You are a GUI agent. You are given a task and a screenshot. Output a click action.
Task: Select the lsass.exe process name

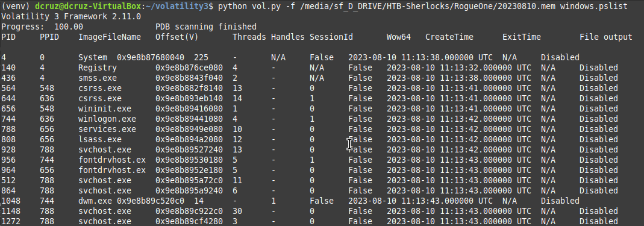pyautogui.click(x=100, y=140)
